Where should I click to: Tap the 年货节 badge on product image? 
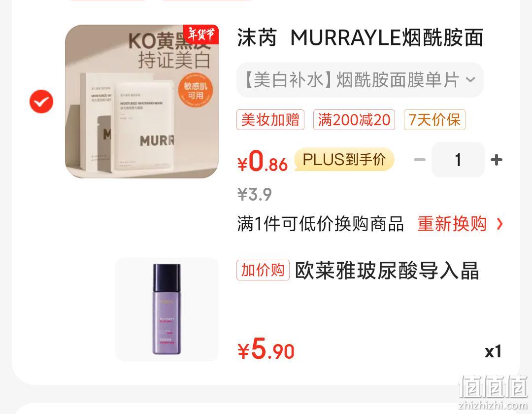click(201, 34)
